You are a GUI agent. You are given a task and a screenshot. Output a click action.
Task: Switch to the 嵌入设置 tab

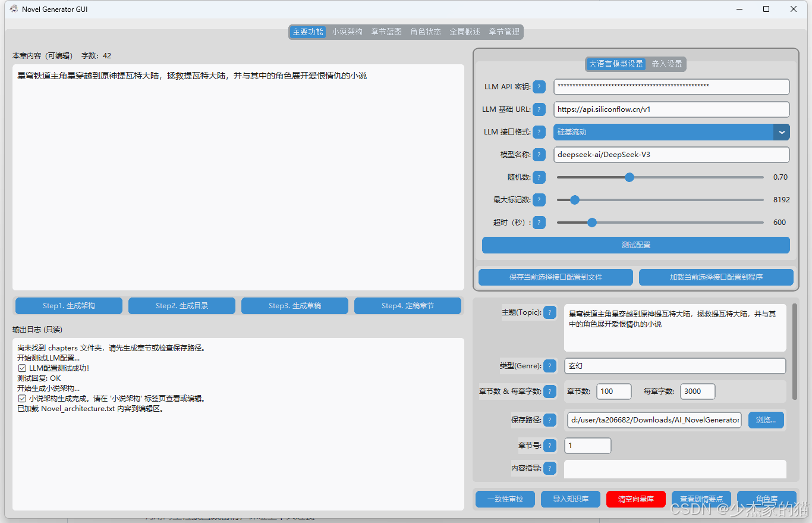(x=667, y=64)
